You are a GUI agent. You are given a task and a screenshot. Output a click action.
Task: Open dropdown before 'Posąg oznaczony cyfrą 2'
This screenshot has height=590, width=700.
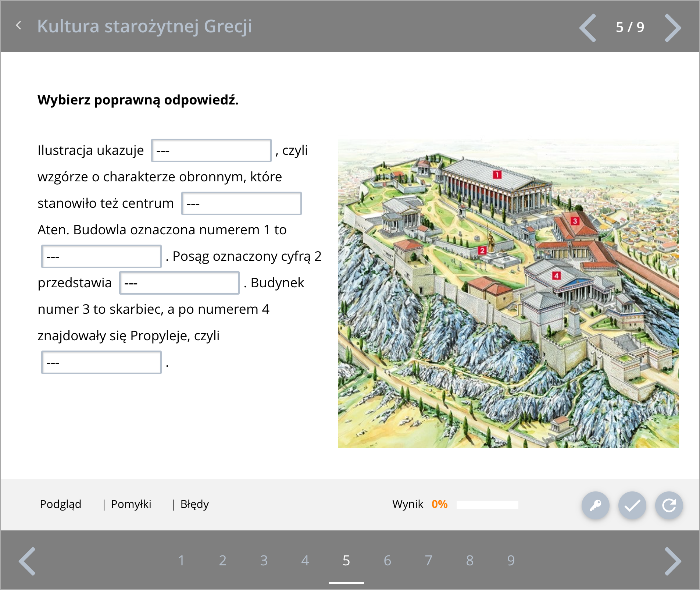(x=101, y=256)
